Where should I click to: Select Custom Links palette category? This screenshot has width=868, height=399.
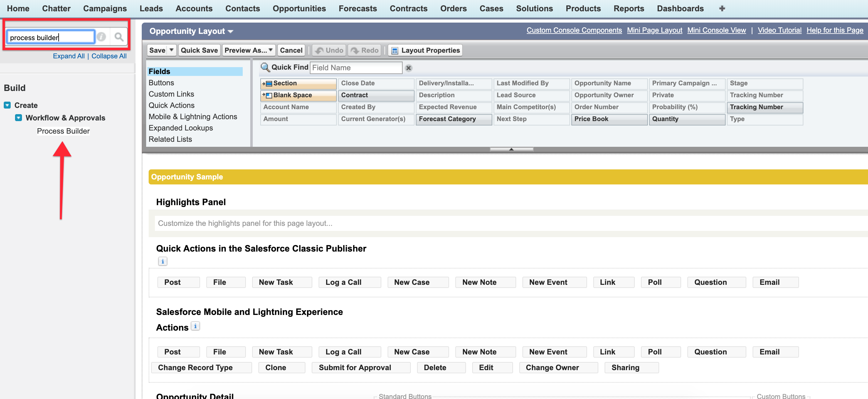(171, 94)
